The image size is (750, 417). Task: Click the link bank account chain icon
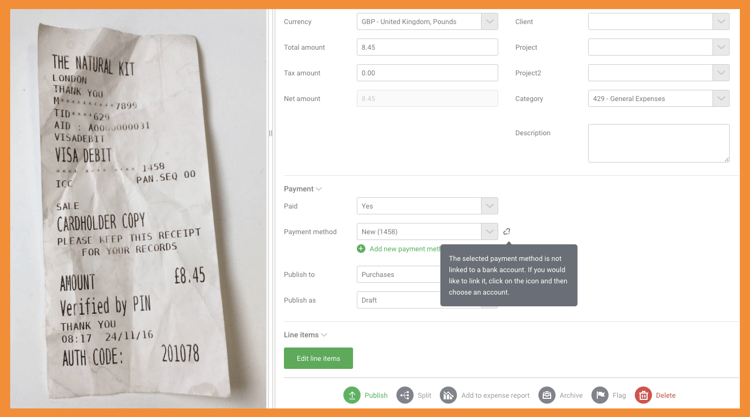(x=507, y=231)
